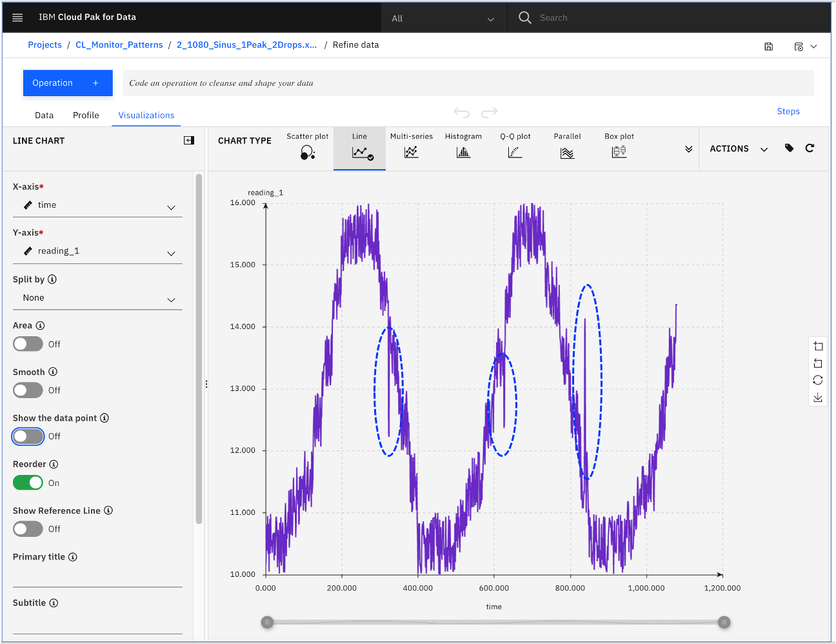Select the Multi-series chart icon
The image size is (836, 644).
412,152
